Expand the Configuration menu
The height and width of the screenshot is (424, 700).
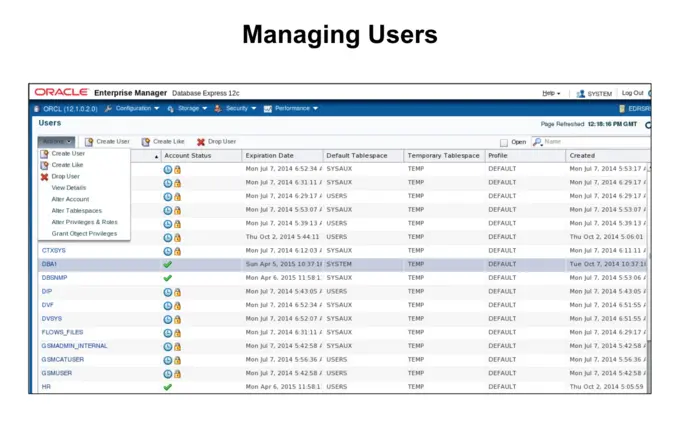(x=137, y=108)
